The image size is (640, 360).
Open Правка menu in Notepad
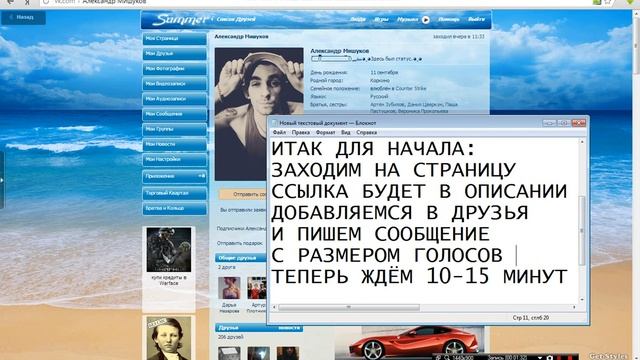tap(300, 132)
